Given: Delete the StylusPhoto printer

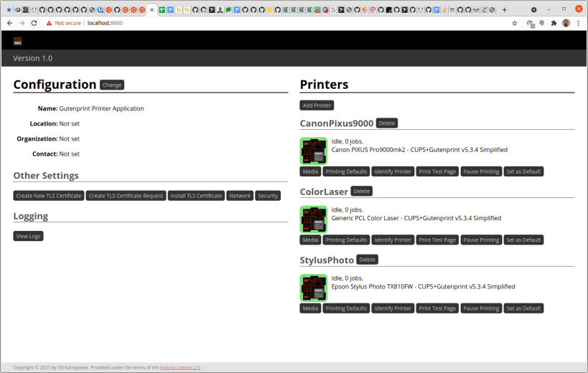Looking at the screenshot, I should click(367, 260).
